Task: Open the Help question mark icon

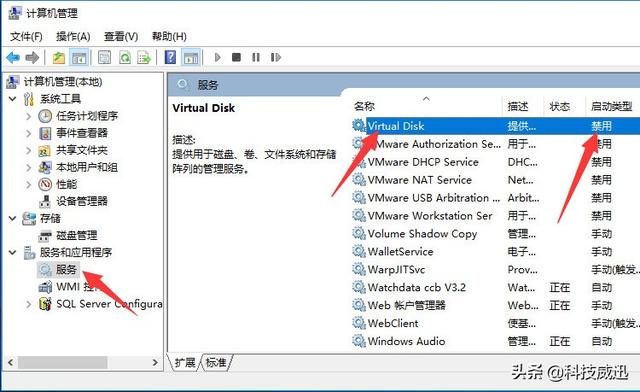Action: click(x=170, y=57)
